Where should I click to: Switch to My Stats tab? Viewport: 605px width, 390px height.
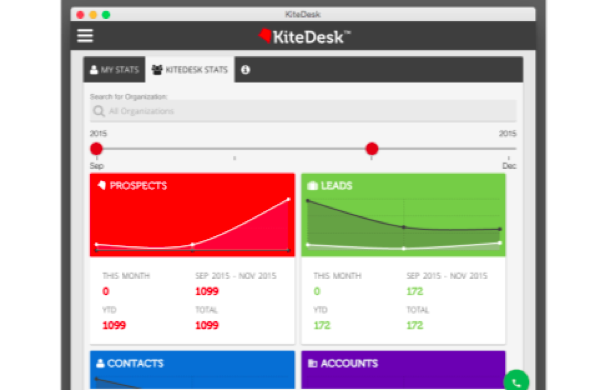(114, 70)
